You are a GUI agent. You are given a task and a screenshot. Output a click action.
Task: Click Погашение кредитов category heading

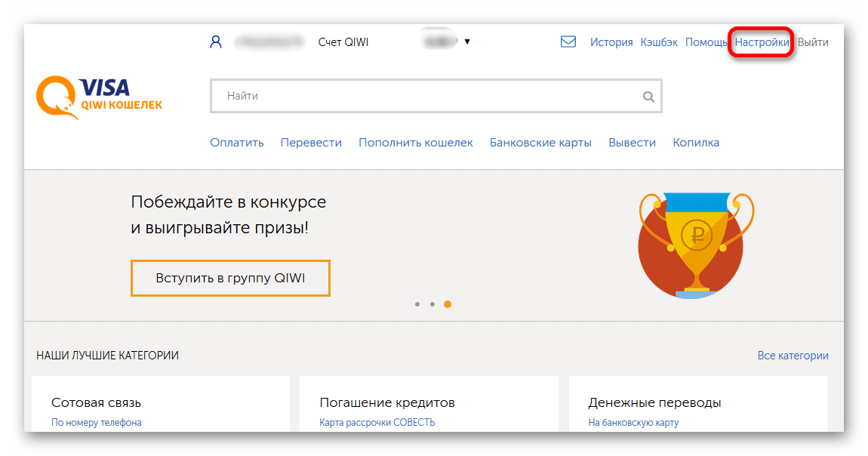coord(387,403)
